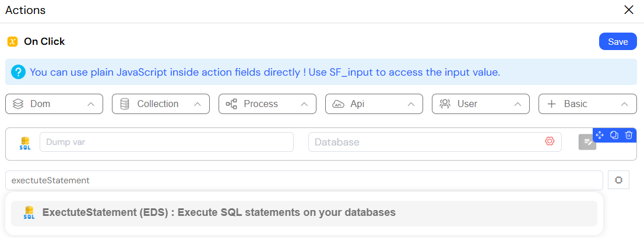Open the Api actions dropdown
644x238 pixels.
click(374, 104)
